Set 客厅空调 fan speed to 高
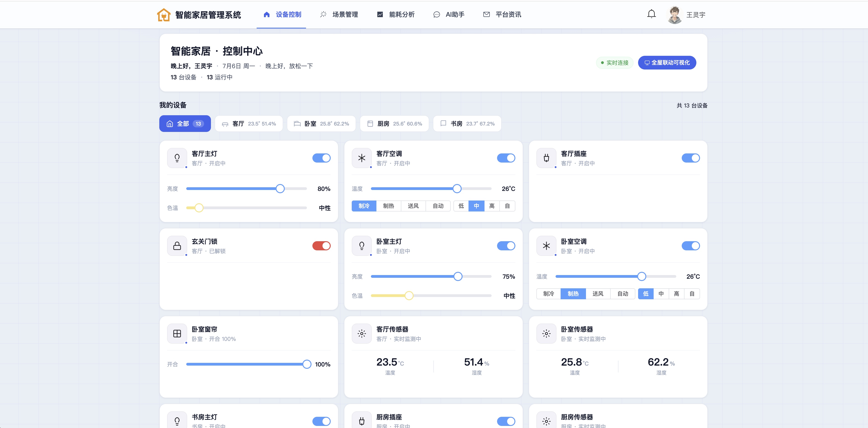The height and width of the screenshot is (428, 868). coord(492,206)
